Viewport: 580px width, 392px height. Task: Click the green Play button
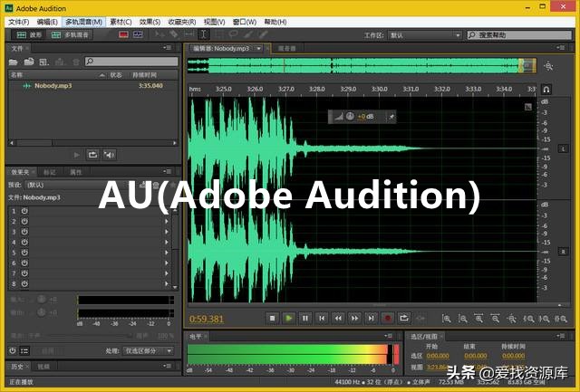click(288, 318)
